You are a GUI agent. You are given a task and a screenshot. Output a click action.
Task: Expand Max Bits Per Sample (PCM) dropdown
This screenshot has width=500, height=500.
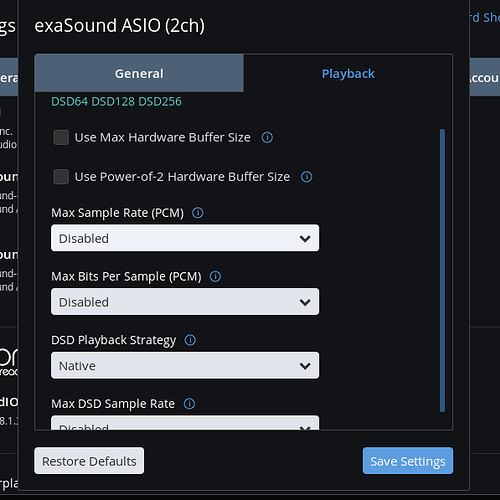coord(185,302)
